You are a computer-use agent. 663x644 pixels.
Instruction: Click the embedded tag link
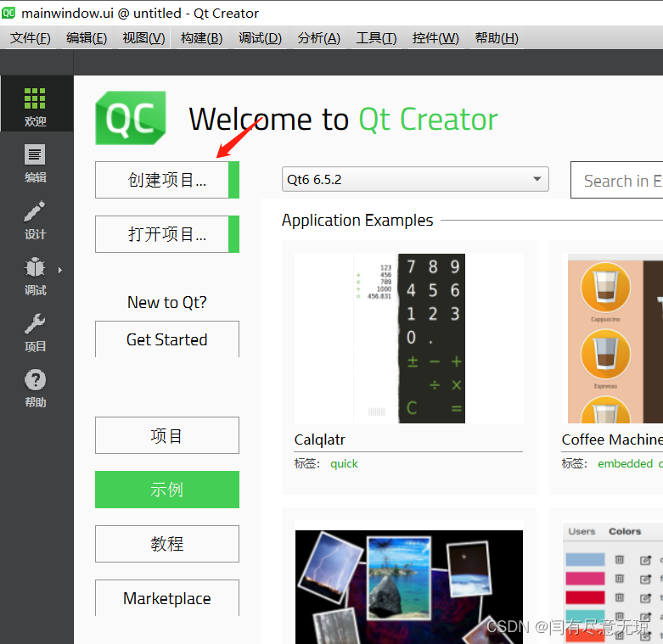click(x=625, y=463)
